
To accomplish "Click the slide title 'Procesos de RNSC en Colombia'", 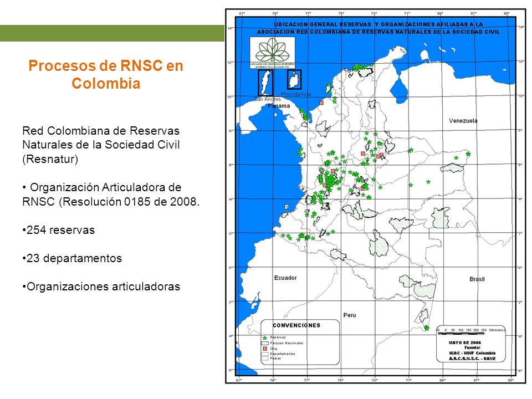I will click(x=106, y=74).
